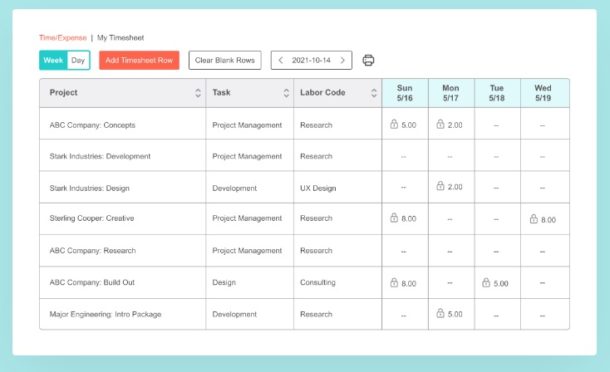Click Research labor code in ABC Company: Research row
Viewport: 610px width, 372px height.
[316, 251]
